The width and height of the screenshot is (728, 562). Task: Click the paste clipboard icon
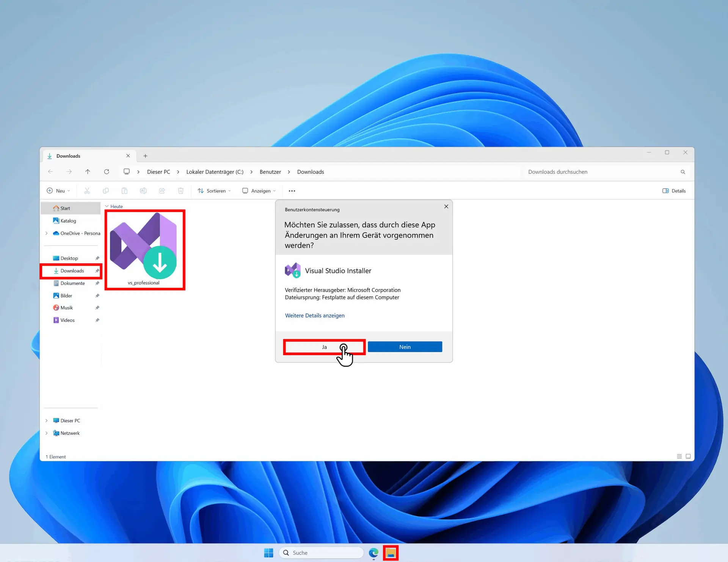coord(124,191)
